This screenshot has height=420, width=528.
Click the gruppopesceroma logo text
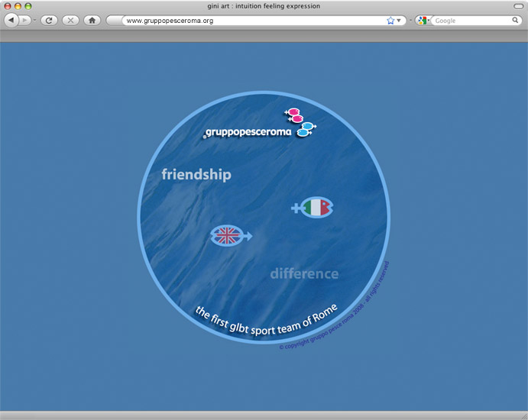(x=248, y=133)
